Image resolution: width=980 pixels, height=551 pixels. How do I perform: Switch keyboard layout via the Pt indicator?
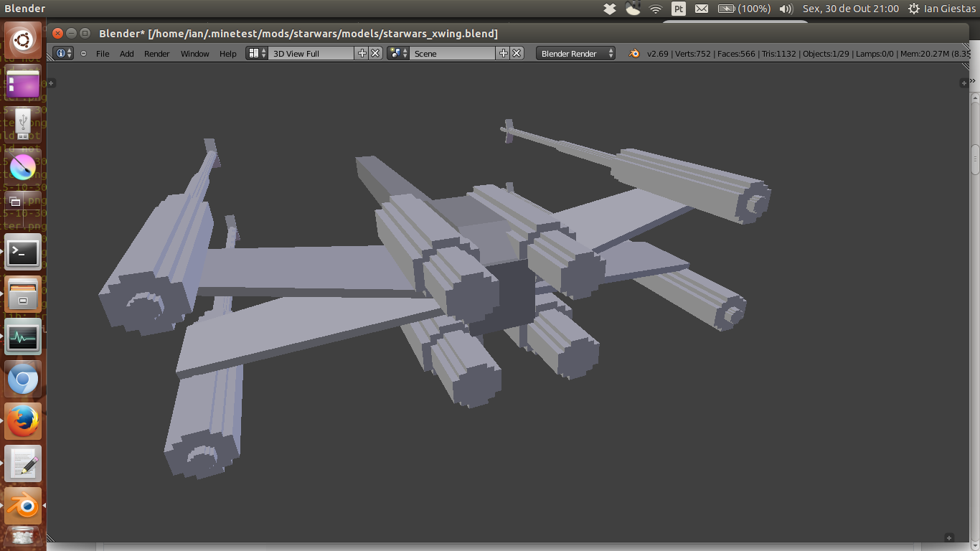click(679, 9)
